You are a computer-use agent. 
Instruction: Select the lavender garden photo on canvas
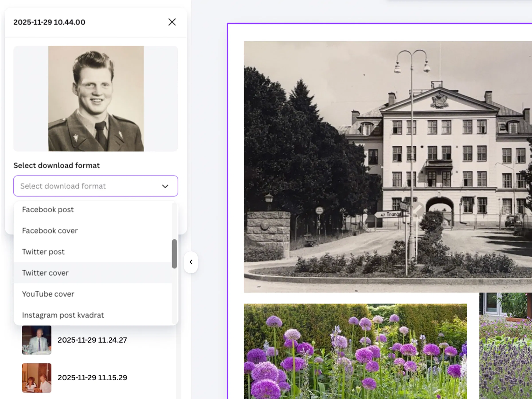pyautogui.click(x=506, y=346)
